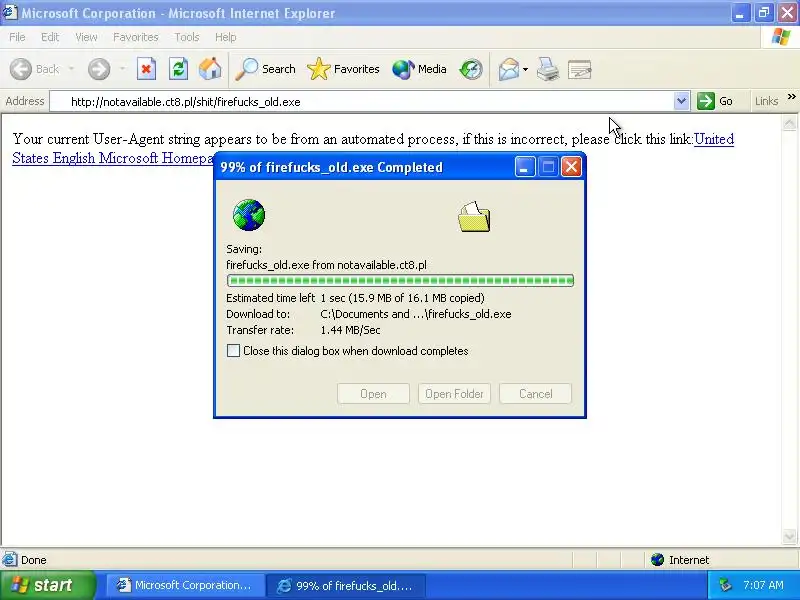Open the Media toolbar button
Image resolution: width=800 pixels, height=600 pixels.
click(x=419, y=69)
